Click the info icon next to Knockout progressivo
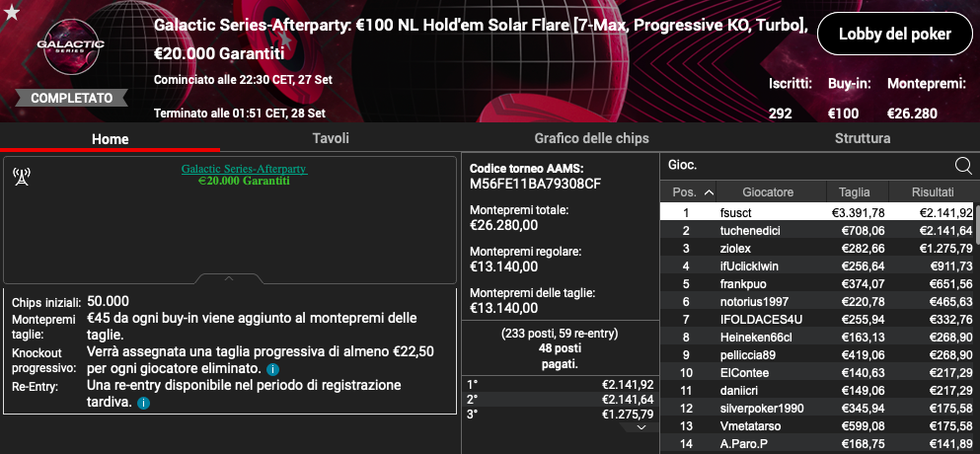 pos(271,369)
